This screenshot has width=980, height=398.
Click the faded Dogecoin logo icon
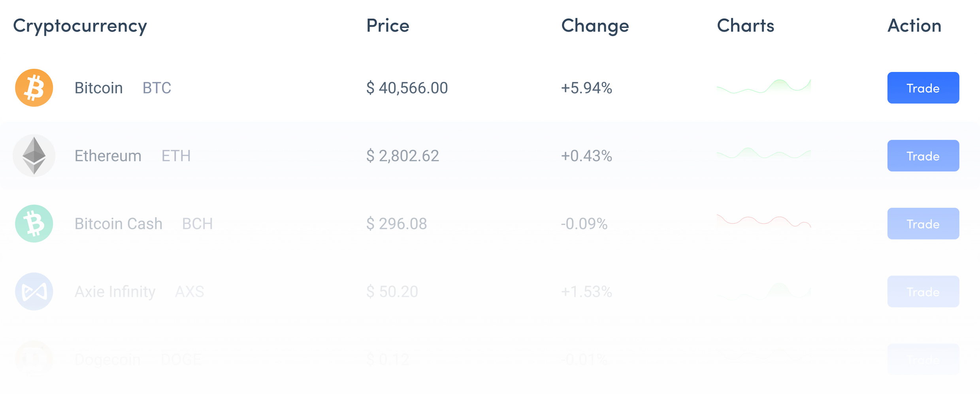34,360
